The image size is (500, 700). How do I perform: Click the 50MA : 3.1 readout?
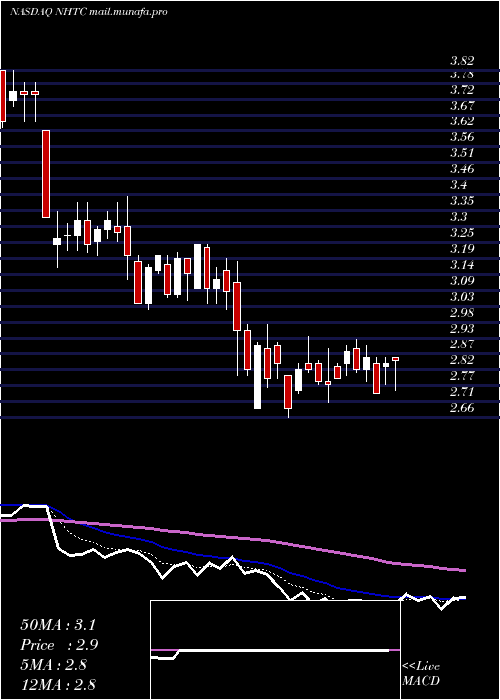[58, 625]
